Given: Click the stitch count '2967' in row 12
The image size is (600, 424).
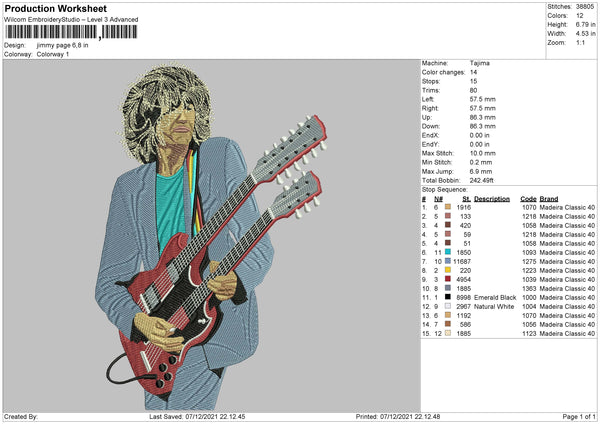Looking at the screenshot, I should point(464,307).
